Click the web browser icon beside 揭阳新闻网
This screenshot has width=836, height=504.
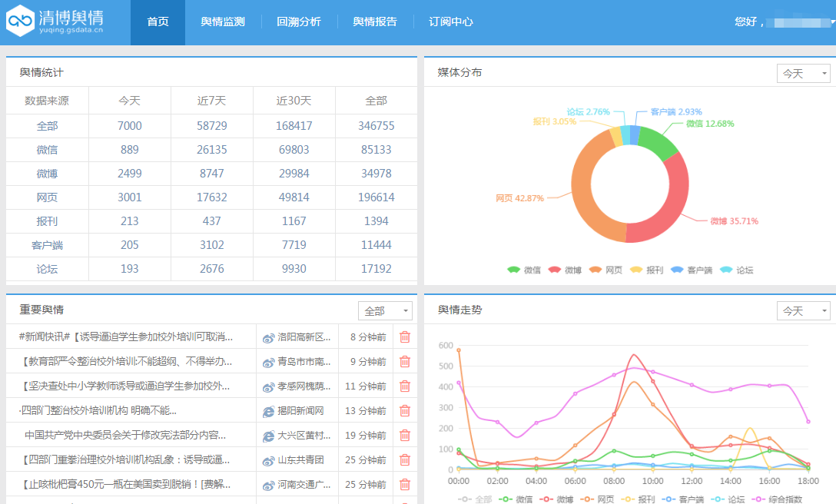[268, 412]
